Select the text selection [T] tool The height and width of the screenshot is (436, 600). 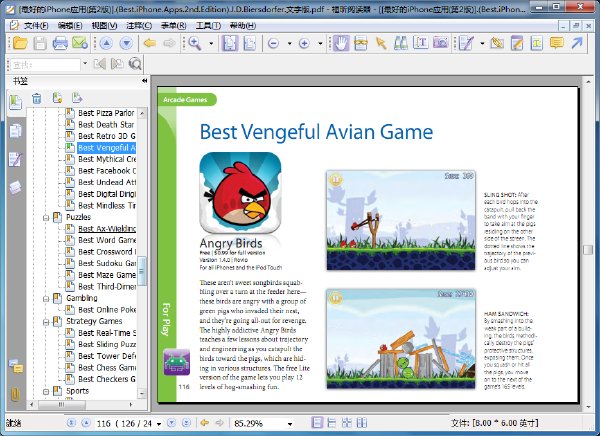421,43
